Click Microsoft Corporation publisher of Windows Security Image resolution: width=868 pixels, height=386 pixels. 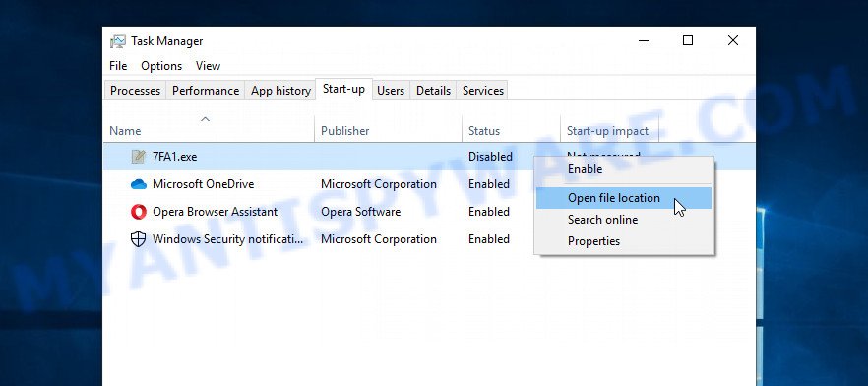(x=379, y=239)
